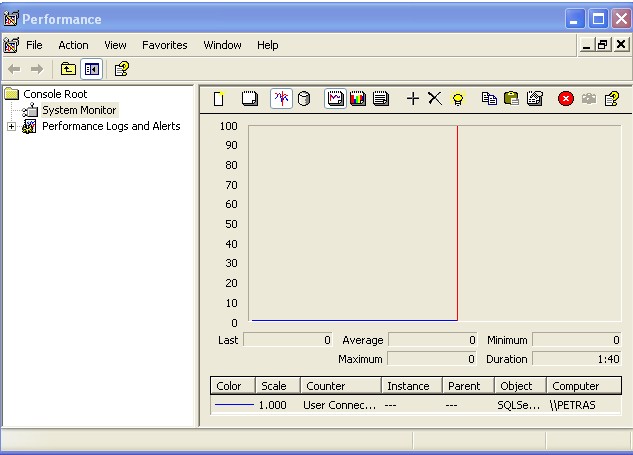Click the Maximum value field
This screenshot has height=455, width=633.
pos(432,359)
